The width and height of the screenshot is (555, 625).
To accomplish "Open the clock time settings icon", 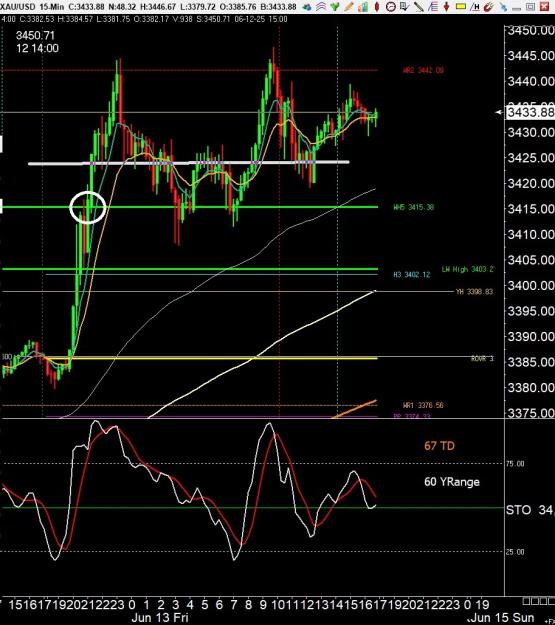I will point(391,7).
